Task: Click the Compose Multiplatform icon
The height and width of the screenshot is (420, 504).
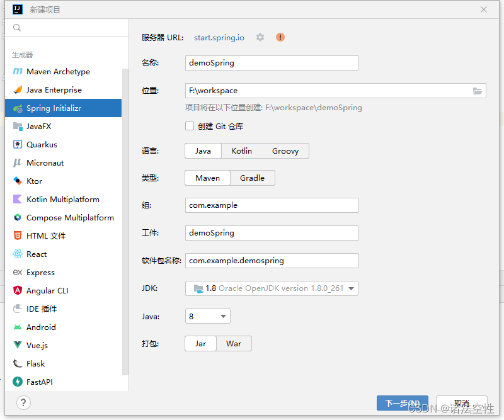Action: pos(18,217)
